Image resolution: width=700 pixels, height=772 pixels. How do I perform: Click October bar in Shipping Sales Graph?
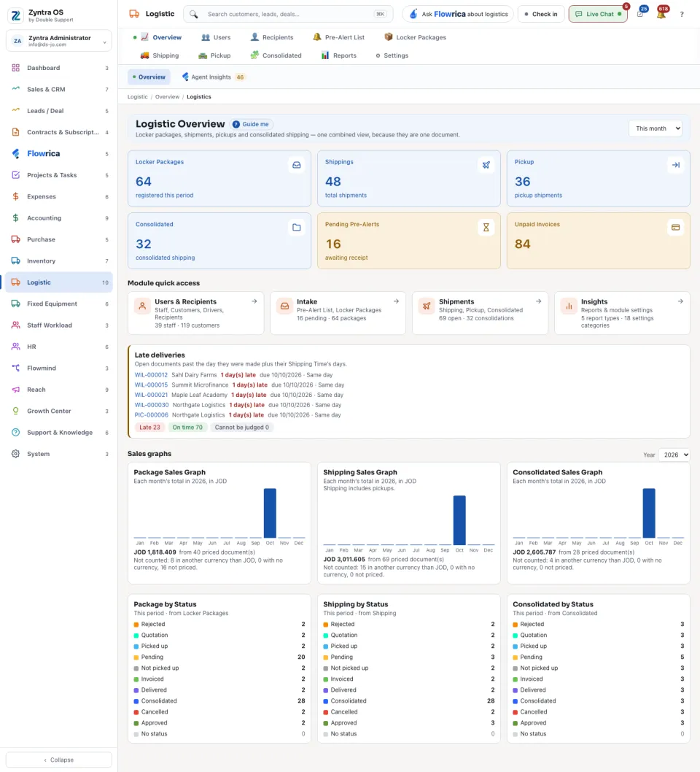pos(459,520)
